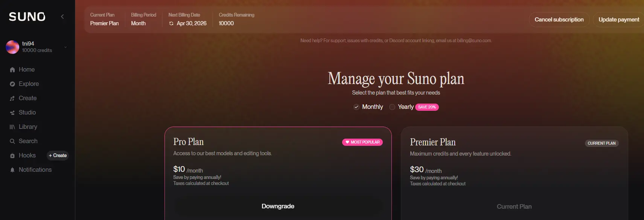
Task: Click the Update payment button
Action: click(619, 20)
